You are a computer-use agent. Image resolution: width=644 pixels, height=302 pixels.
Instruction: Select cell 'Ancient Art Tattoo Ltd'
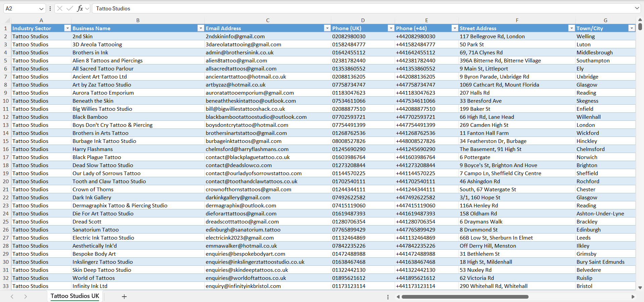[138, 77]
